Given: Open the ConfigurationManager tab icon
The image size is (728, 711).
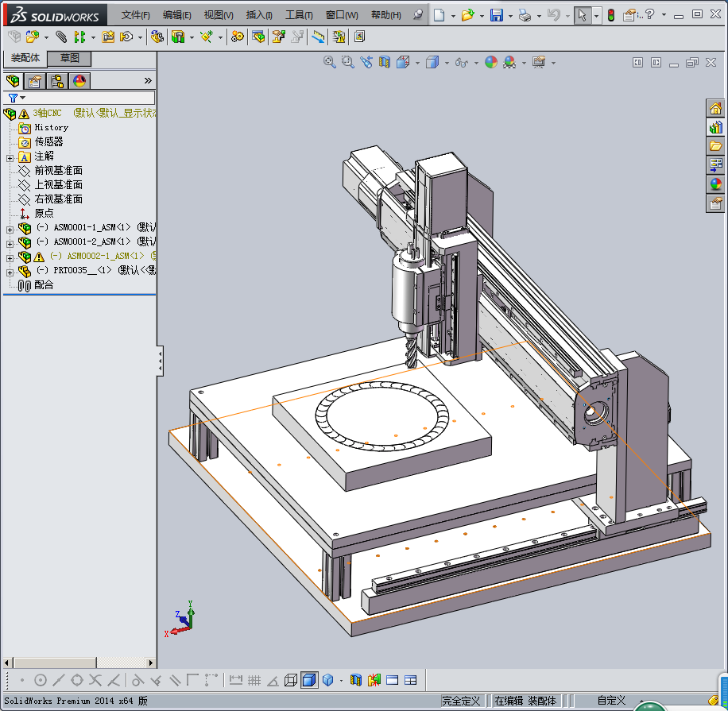Looking at the screenshot, I should (57, 80).
